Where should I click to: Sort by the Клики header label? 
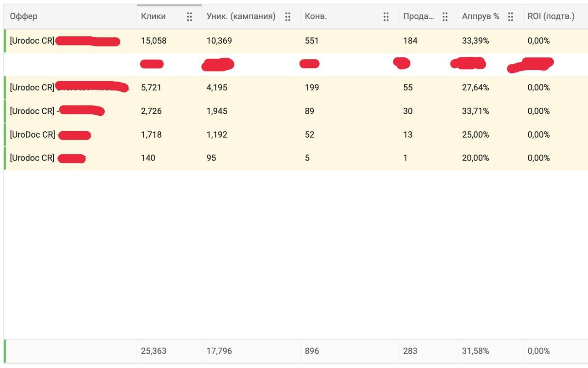tap(153, 17)
